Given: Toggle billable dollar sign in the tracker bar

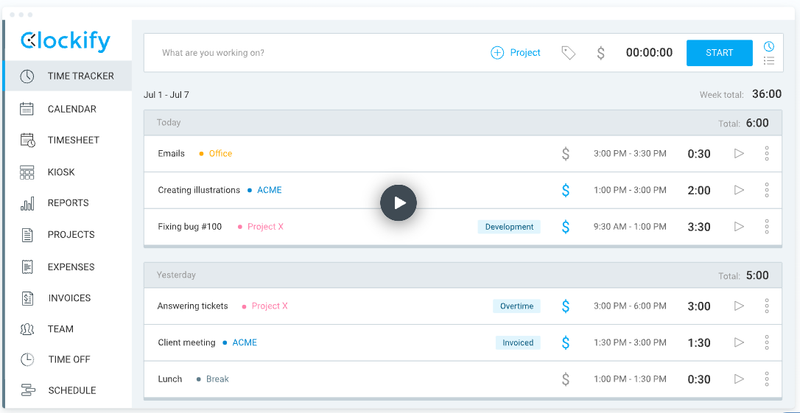Looking at the screenshot, I should pyautogui.click(x=600, y=53).
